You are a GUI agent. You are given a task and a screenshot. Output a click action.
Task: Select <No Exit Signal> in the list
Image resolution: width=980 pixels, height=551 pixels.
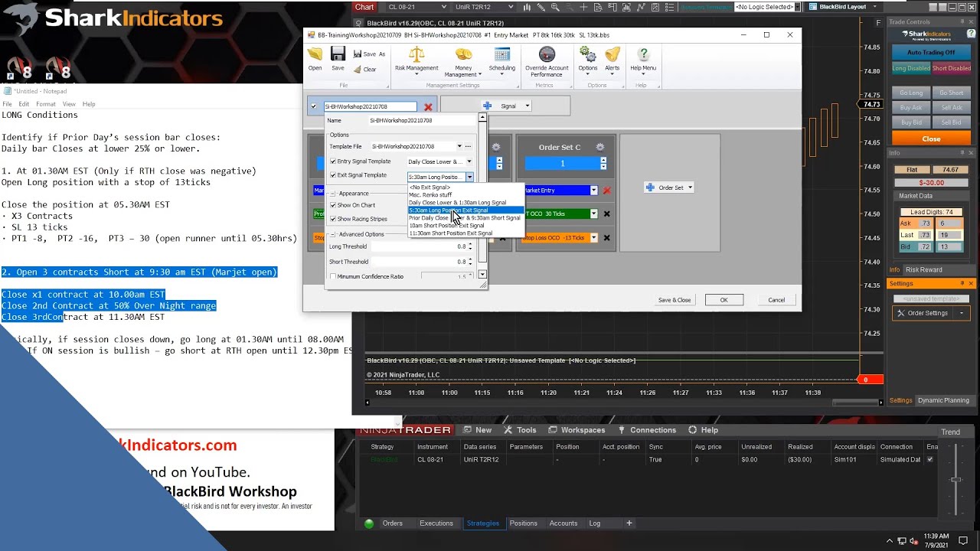(x=430, y=187)
